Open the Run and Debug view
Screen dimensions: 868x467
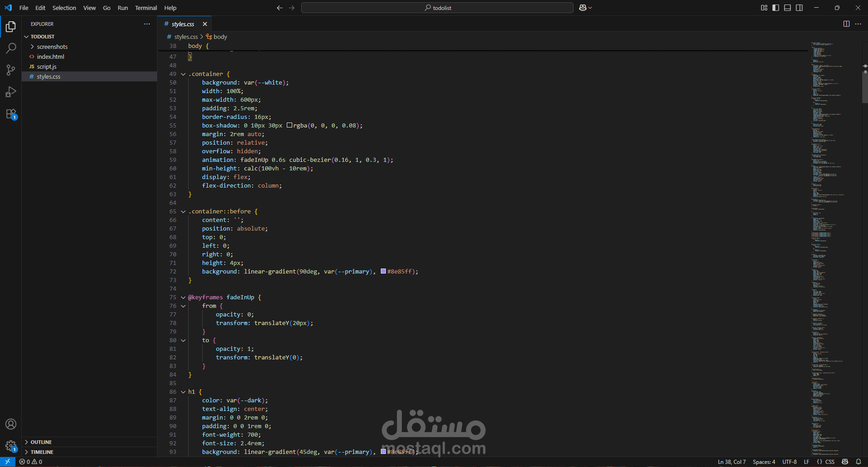click(x=11, y=92)
